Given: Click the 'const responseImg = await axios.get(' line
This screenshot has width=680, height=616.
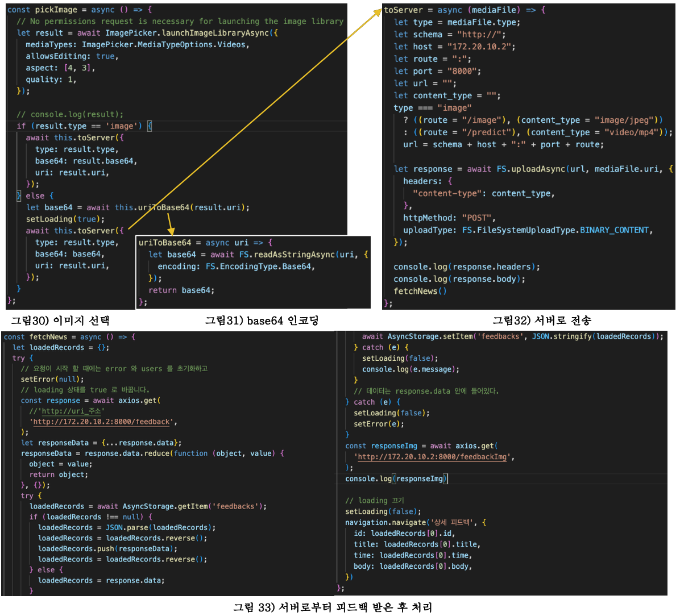Looking at the screenshot, I should [421, 446].
